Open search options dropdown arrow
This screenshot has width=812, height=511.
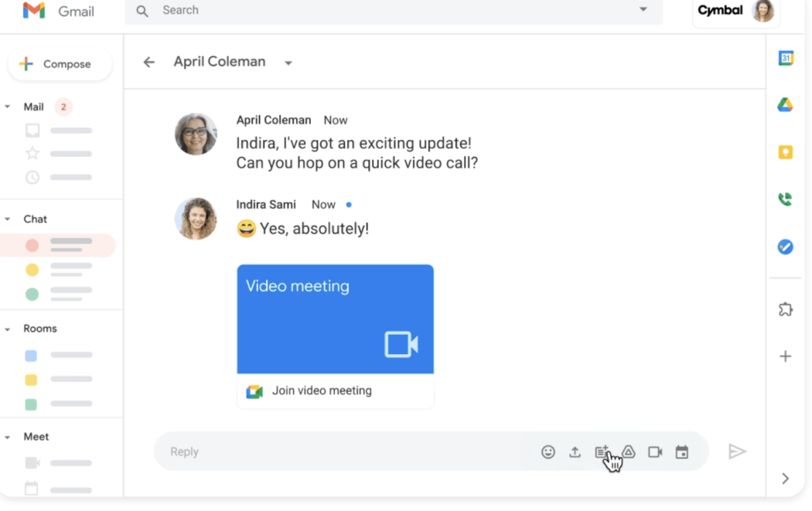643,9
